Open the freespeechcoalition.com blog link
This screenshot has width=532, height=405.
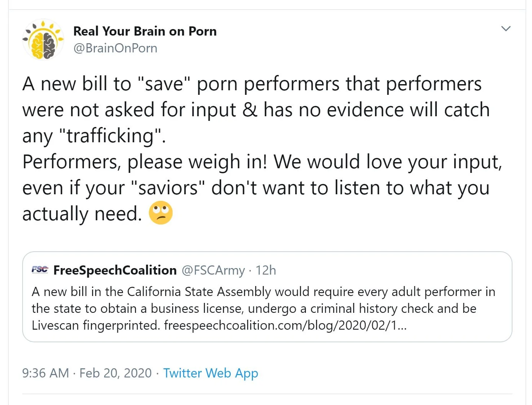[285, 325]
